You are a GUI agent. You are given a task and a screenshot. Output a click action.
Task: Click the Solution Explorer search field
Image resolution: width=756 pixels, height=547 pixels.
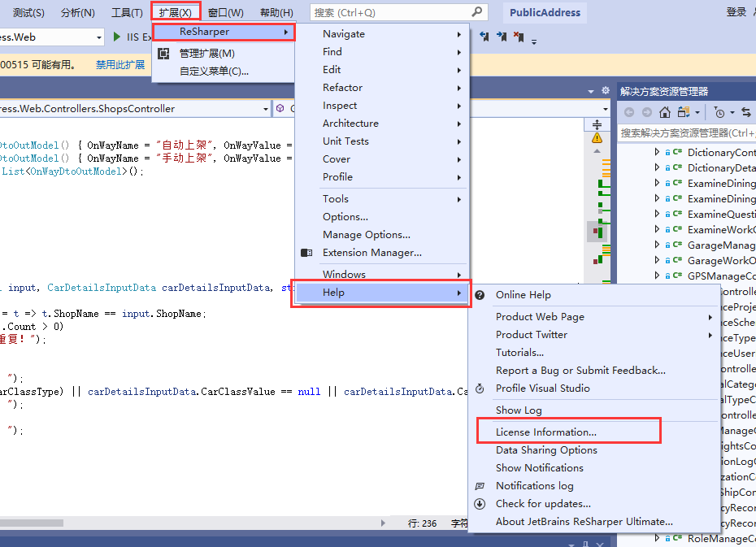coord(686,132)
